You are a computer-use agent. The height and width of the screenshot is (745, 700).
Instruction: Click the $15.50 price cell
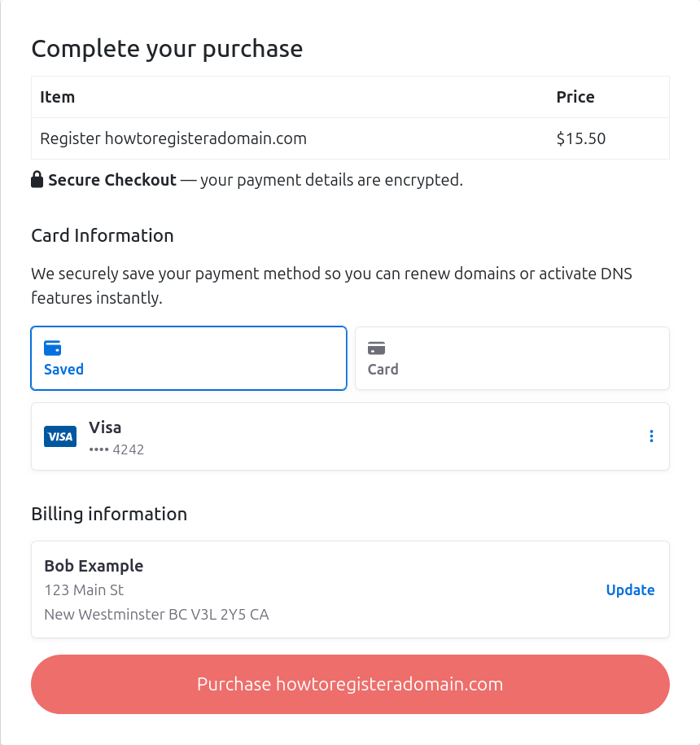[x=580, y=138]
